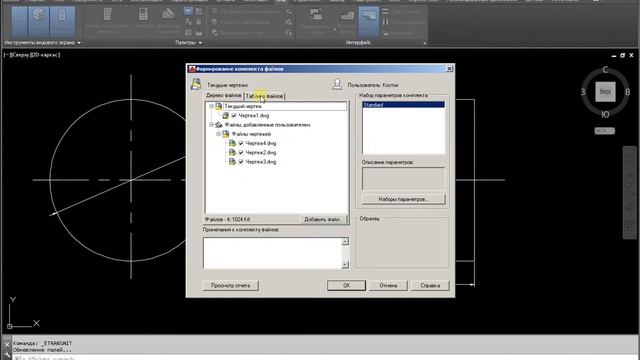Click the notes scrollbar down arrow
The width and height of the screenshot is (640, 360).
click(345, 264)
